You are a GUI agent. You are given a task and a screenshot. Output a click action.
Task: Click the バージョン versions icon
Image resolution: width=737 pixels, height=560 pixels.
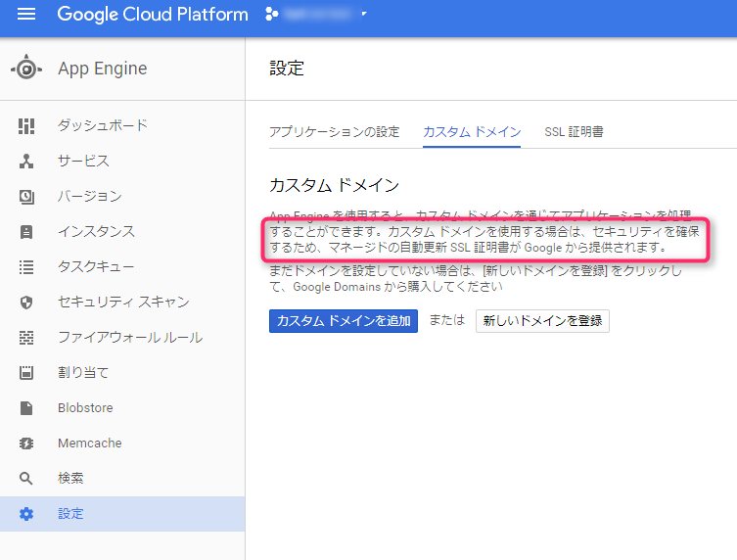click(26, 197)
